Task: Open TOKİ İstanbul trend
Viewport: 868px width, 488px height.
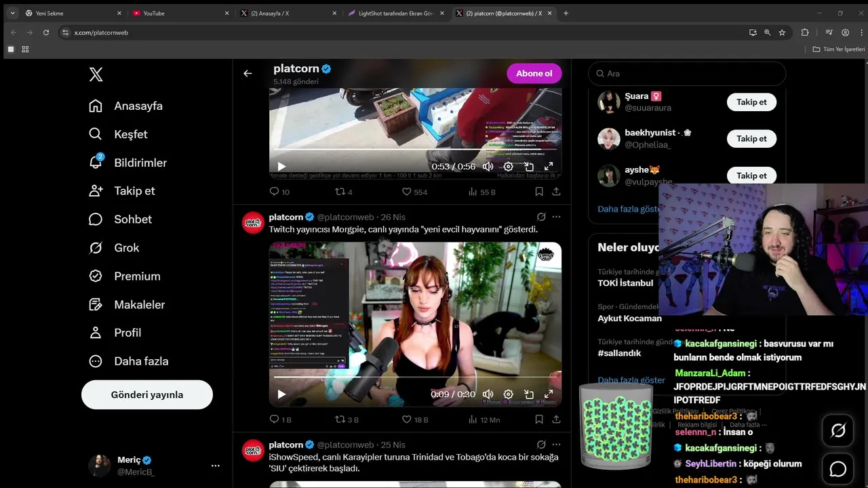Action: [x=625, y=283]
